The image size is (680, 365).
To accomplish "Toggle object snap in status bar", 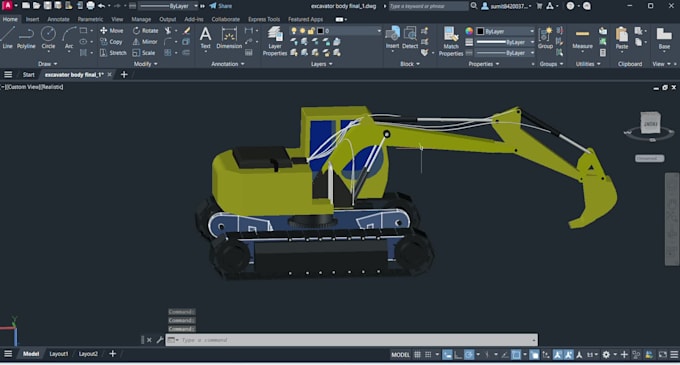I will [516, 355].
